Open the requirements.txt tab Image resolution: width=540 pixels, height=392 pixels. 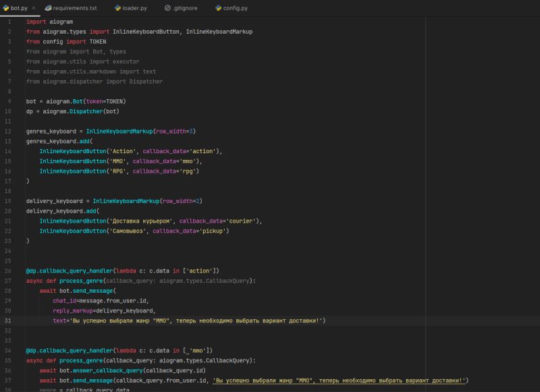[72, 8]
